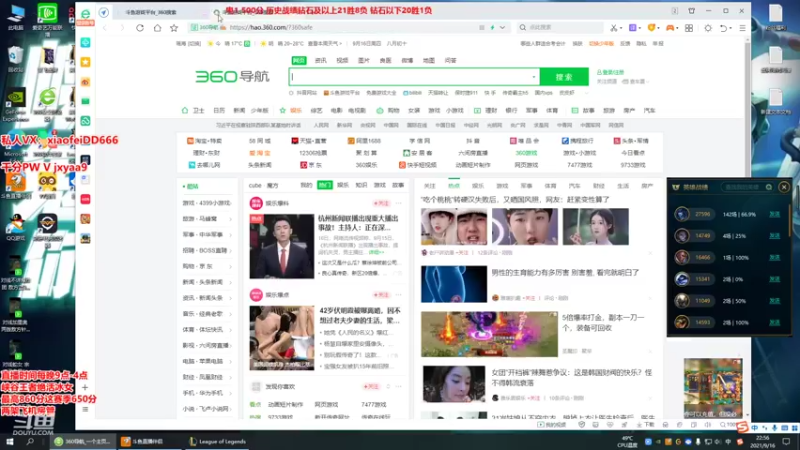The height and width of the screenshot is (450, 800).
Task: Switch to the 视频 search tab
Action: (342, 60)
